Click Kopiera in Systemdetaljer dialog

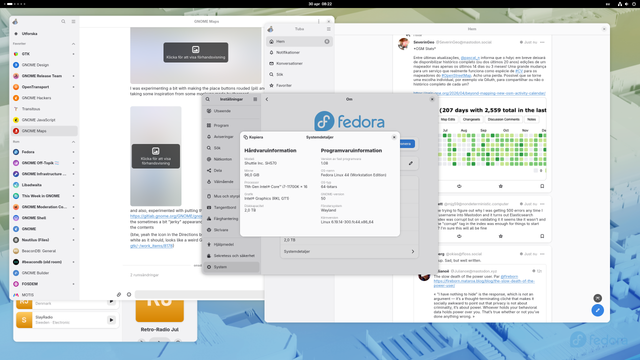pos(253,138)
